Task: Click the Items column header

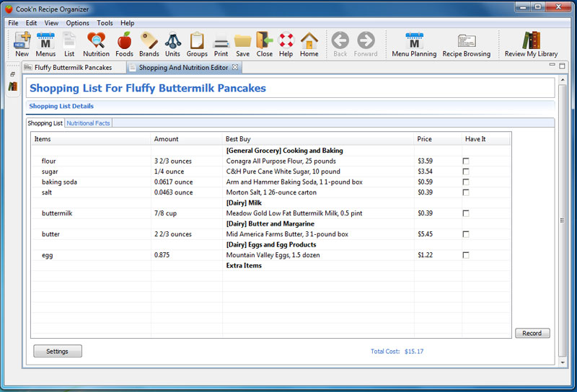Action: point(91,139)
